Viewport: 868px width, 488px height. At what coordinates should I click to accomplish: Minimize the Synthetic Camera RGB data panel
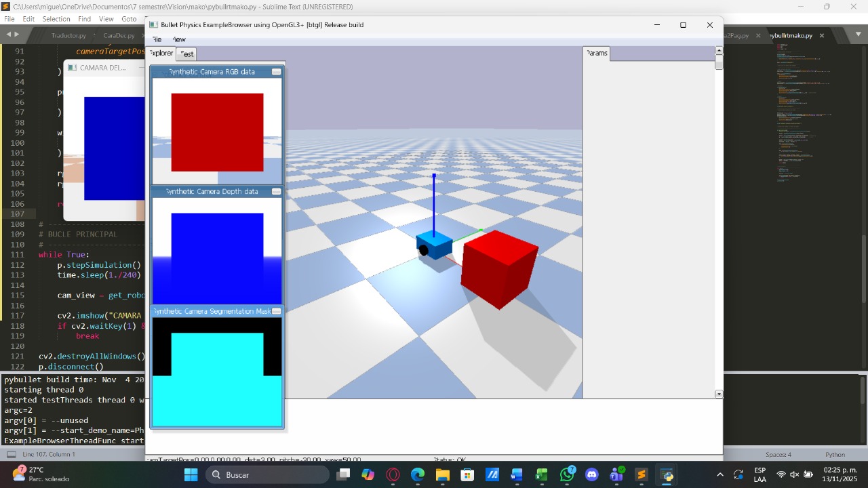(x=276, y=72)
